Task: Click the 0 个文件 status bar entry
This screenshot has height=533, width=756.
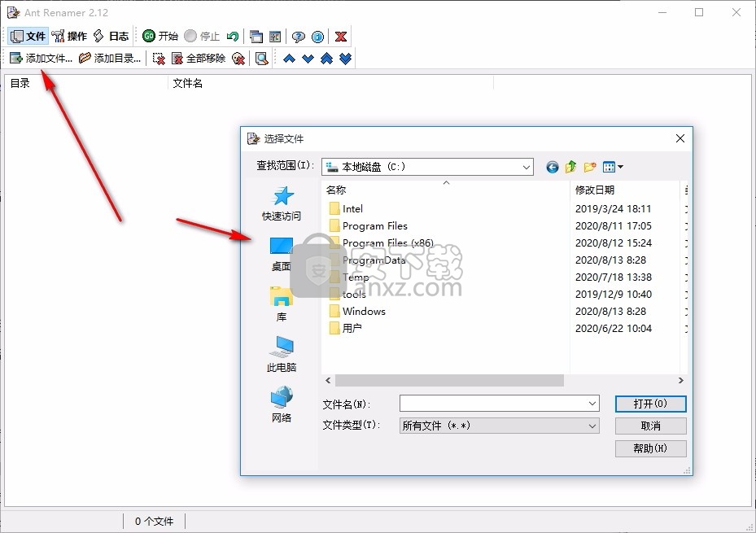Action: coord(155,521)
